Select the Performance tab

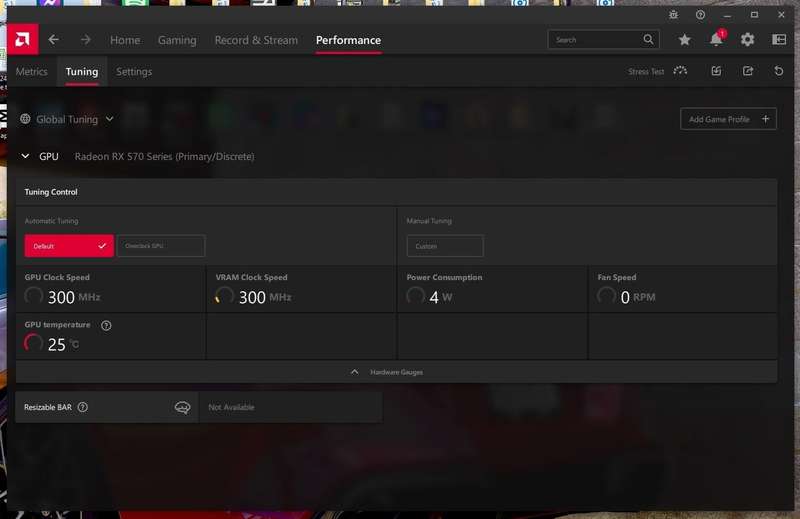348,40
